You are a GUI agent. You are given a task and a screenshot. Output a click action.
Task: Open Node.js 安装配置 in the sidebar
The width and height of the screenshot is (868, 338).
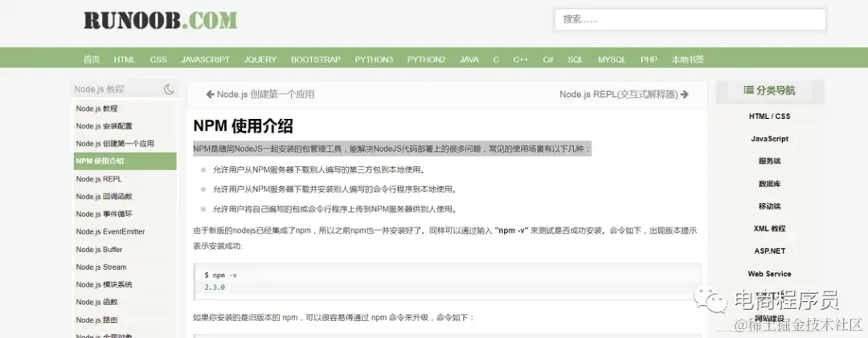104,126
